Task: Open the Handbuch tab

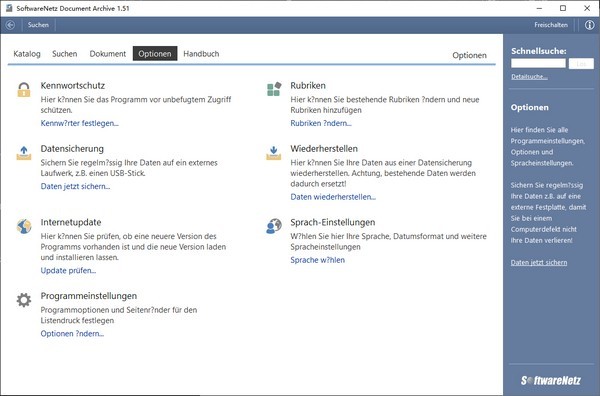Action: pos(201,54)
